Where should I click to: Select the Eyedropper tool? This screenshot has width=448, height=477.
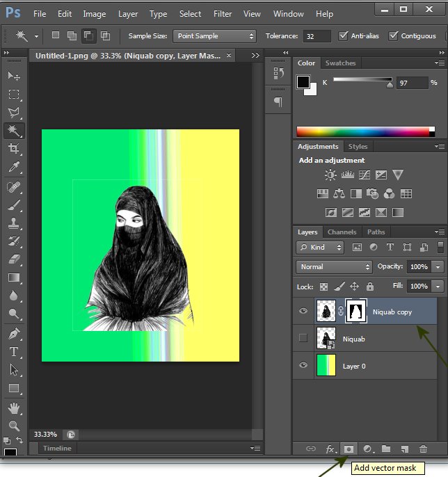14,167
